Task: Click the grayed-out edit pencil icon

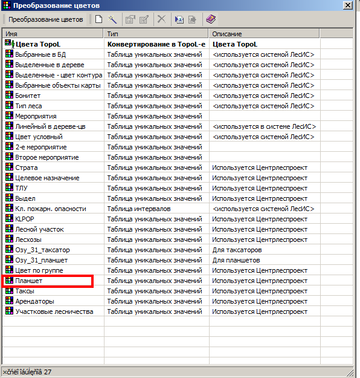Action: click(144, 19)
